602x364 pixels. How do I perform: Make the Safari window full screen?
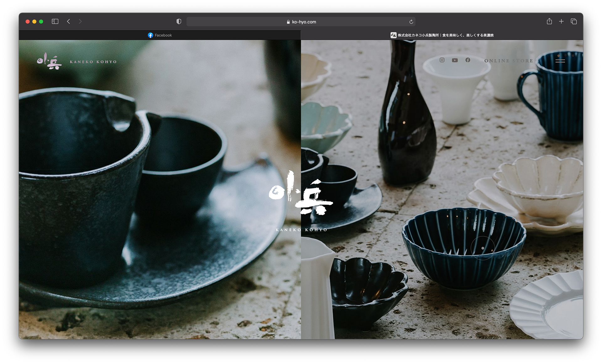coord(41,21)
